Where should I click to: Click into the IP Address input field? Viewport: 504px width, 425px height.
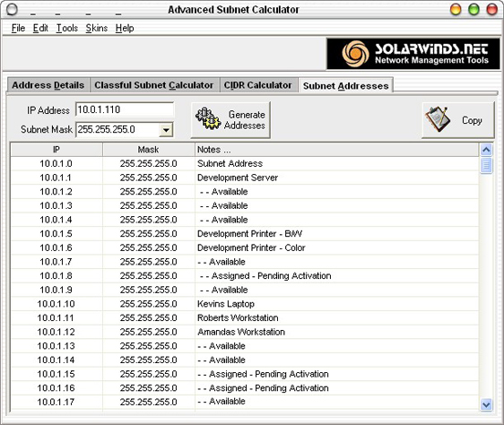tap(125, 109)
